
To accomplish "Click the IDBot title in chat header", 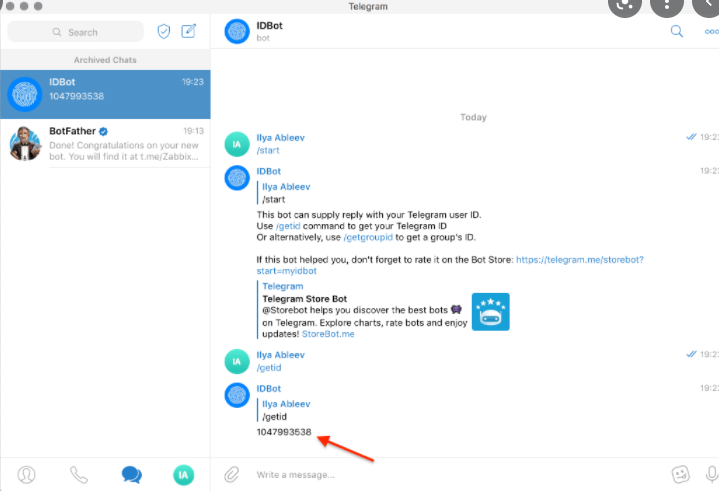I will [269, 26].
